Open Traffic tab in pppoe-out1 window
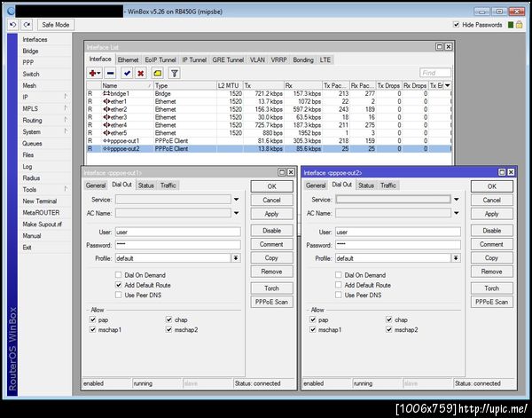This screenshot has width=532, height=418. click(x=168, y=185)
